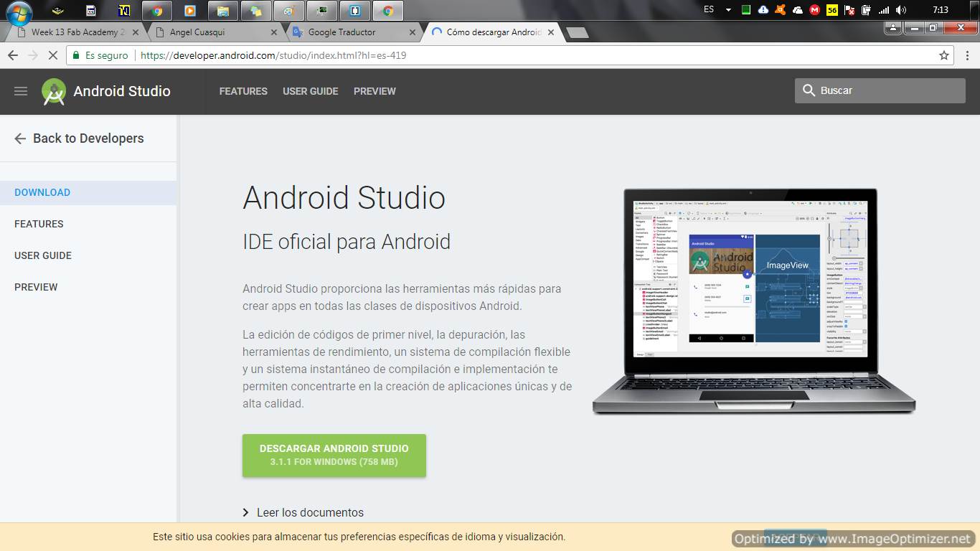Click the Buscar search field

pyautogui.click(x=880, y=90)
